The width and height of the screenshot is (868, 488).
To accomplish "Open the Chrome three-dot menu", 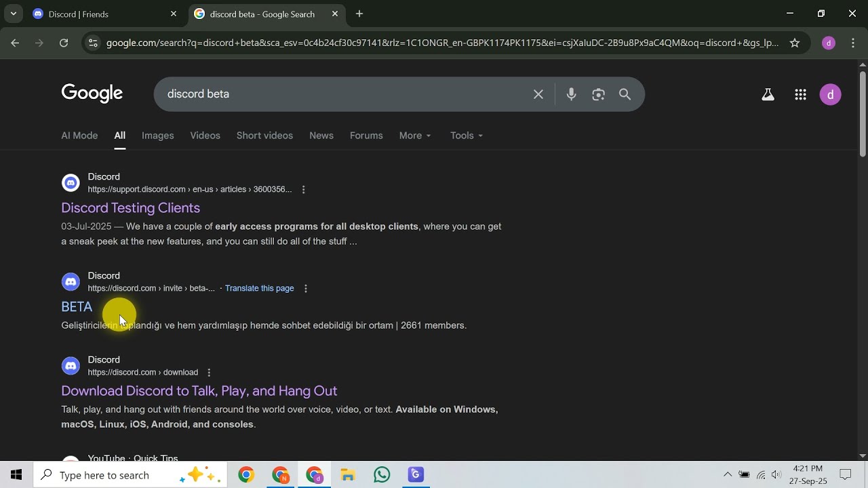I will [x=853, y=43].
